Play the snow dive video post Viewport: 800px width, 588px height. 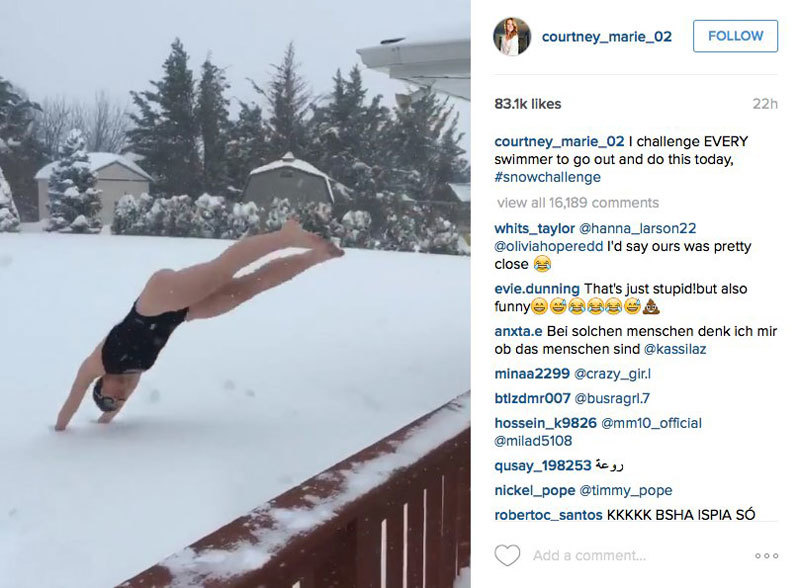coord(235,294)
